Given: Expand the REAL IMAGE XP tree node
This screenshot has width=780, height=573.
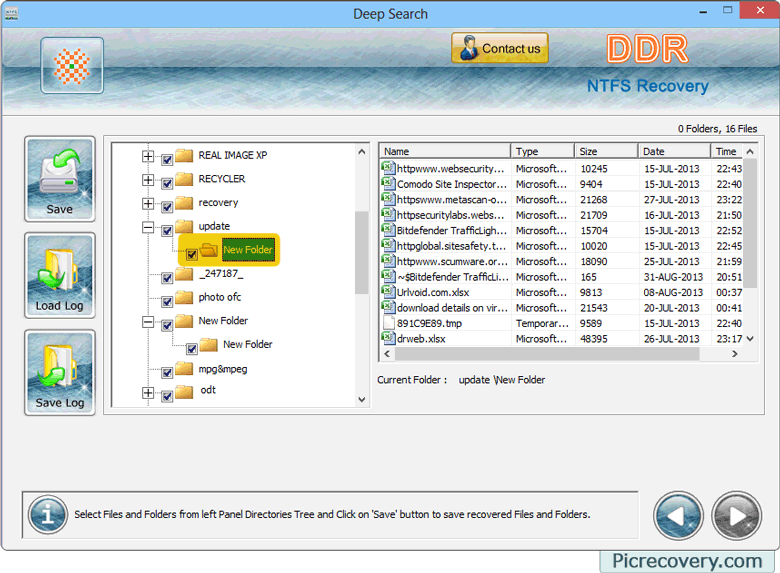Looking at the screenshot, I should [148, 156].
